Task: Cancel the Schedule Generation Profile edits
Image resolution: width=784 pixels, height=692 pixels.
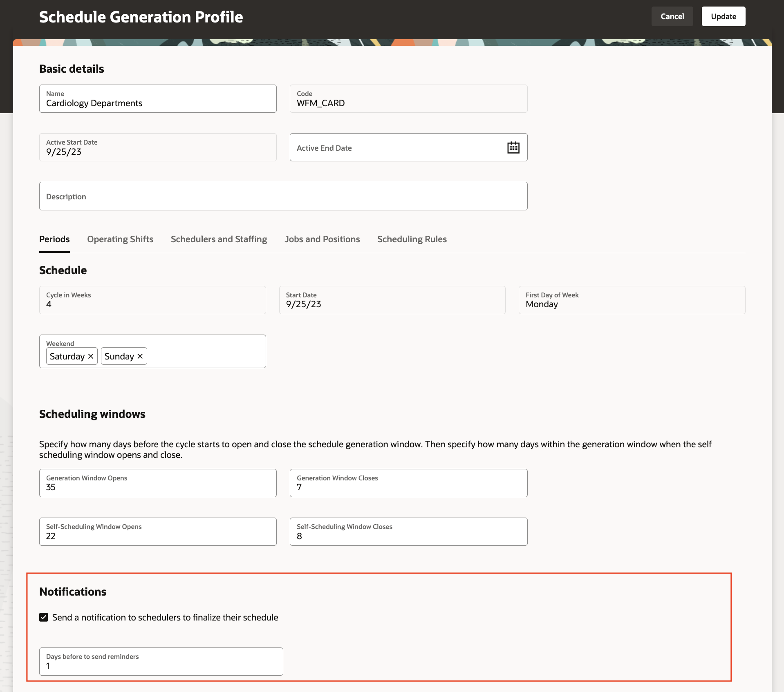Action: [x=672, y=16]
